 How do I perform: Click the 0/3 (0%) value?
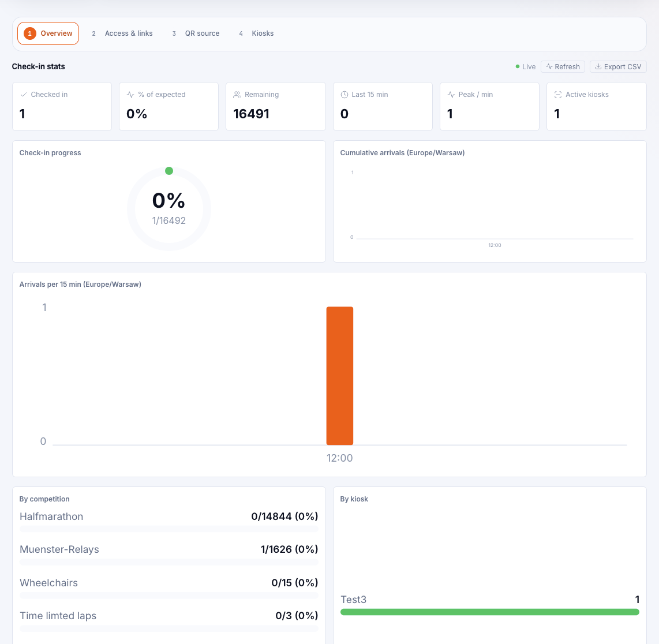tap(297, 615)
